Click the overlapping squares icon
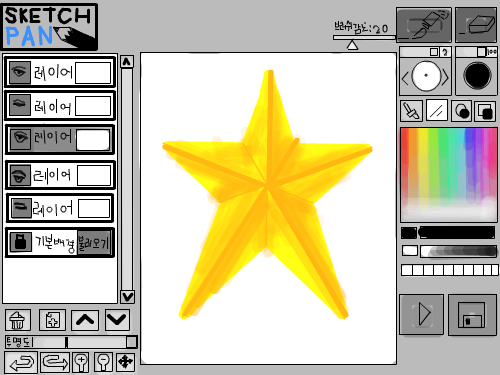Screen dimensions: 500x375 485,111
